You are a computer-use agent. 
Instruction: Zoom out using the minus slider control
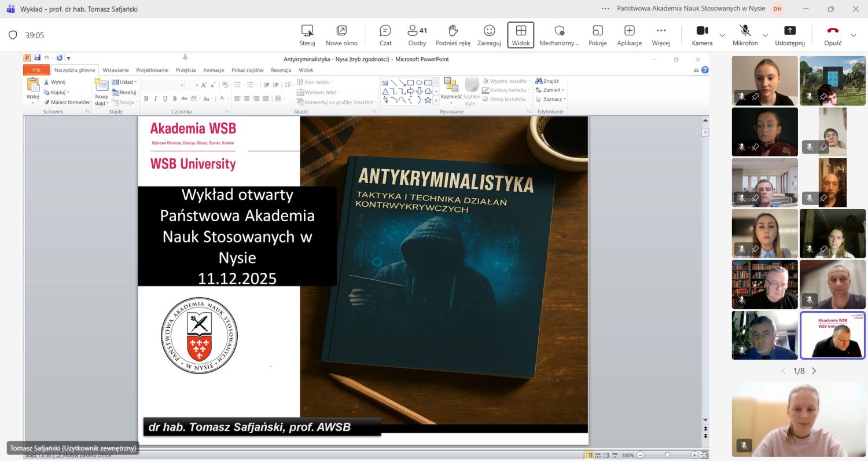(639, 455)
